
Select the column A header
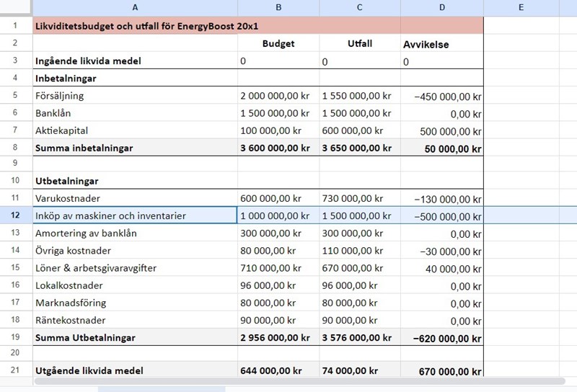pyautogui.click(x=135, y=8)
